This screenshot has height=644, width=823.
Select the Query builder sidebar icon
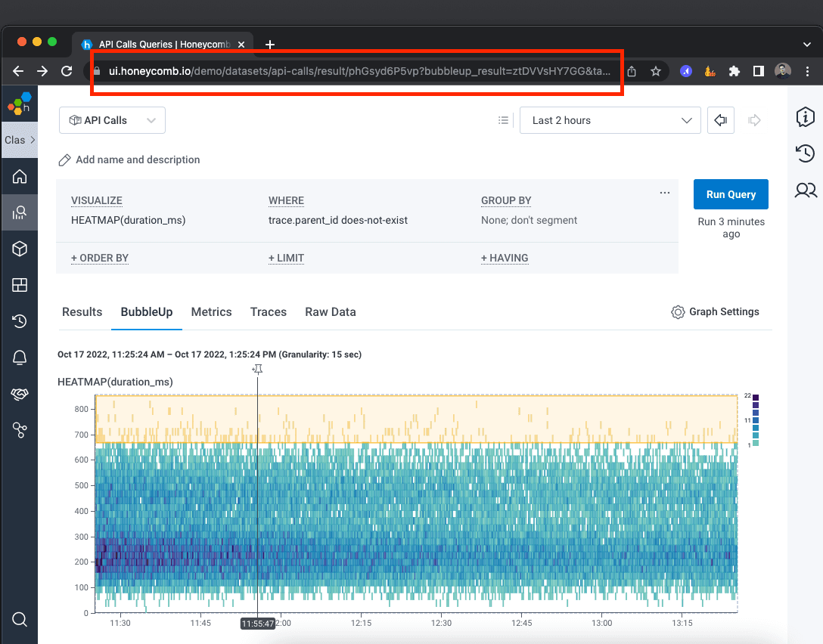(20, 212)
